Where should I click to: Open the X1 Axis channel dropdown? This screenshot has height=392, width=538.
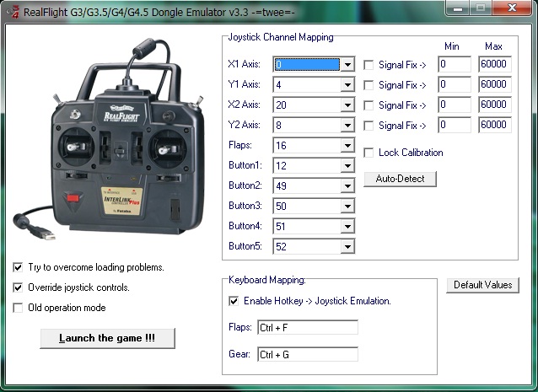[347, 64]
